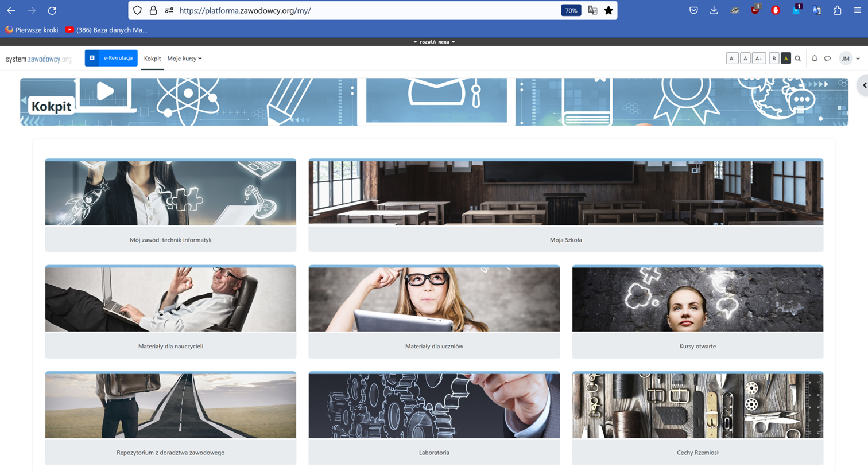Screen dimensions: 868x471
Task: Toggle high-contrast yellow A mode
Action: pyautogui.click(x=786, y=59)
